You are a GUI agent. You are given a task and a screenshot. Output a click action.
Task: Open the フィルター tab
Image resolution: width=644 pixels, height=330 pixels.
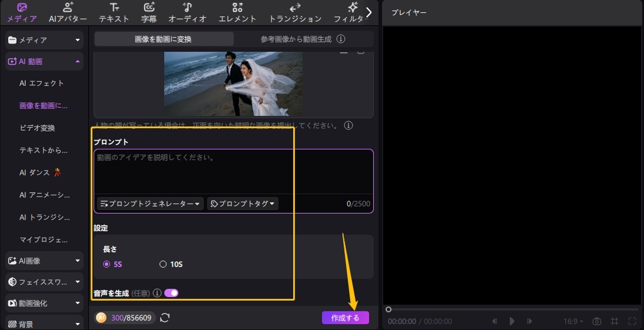[x=349, y=13]
